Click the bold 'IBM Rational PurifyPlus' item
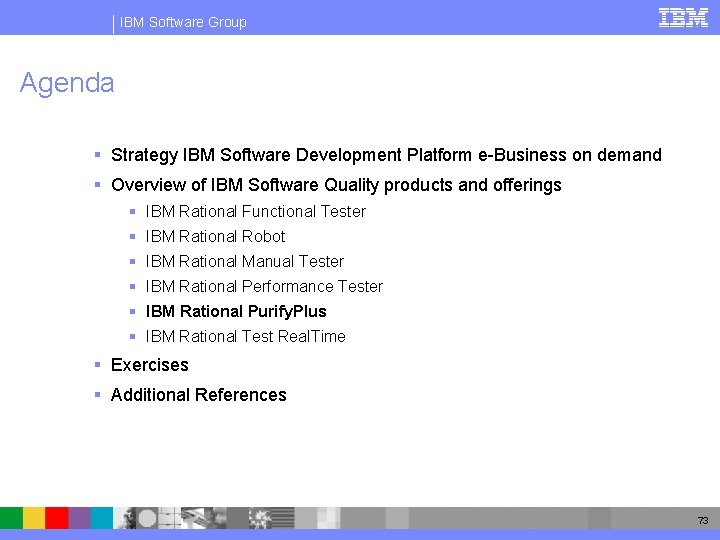The image size is (720, 540). coord(236,311)
